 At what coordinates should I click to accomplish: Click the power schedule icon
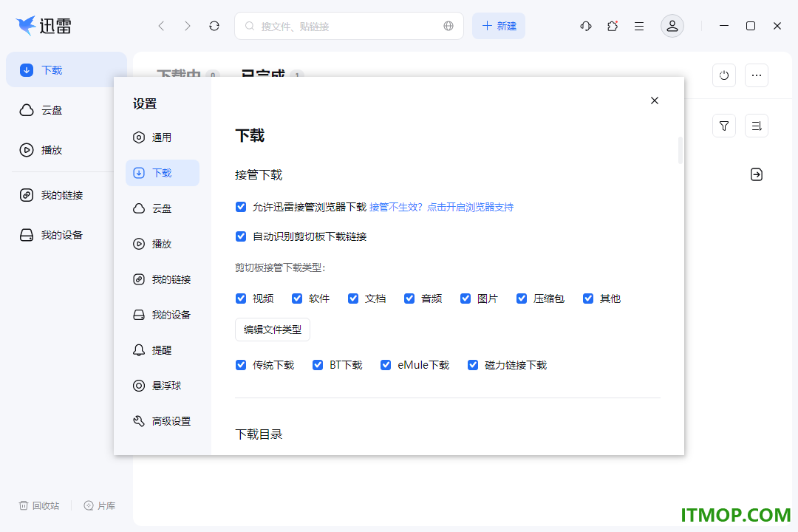click(724, 75)
